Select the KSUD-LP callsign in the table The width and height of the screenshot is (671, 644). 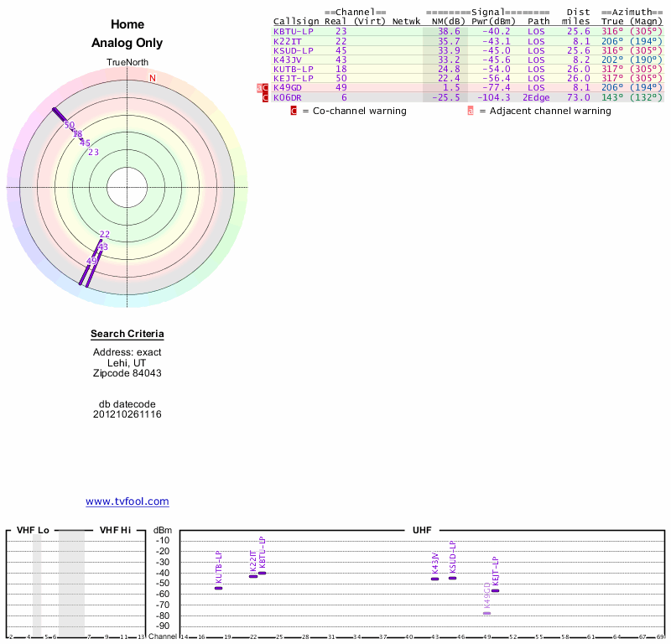pyautogui.click(x=293, y=50)
